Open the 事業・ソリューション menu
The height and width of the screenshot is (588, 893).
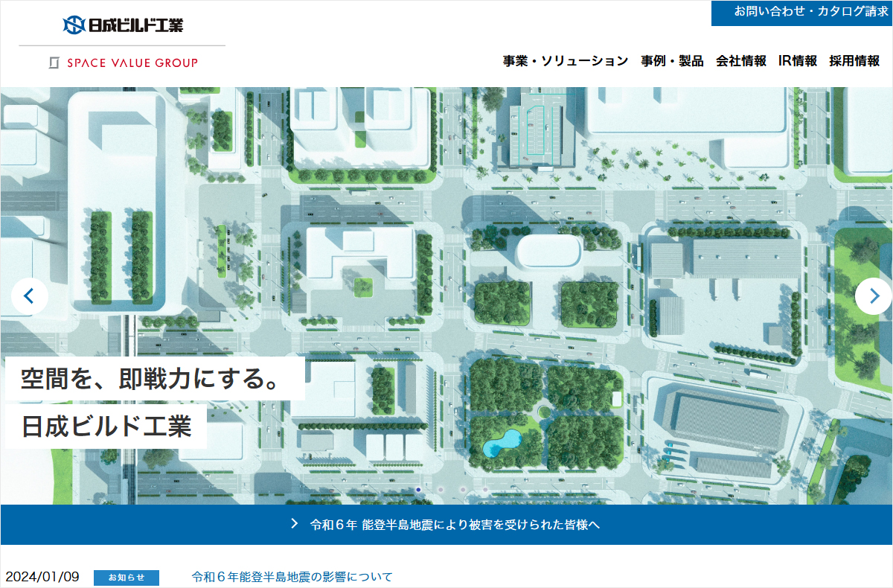[566, 61]
